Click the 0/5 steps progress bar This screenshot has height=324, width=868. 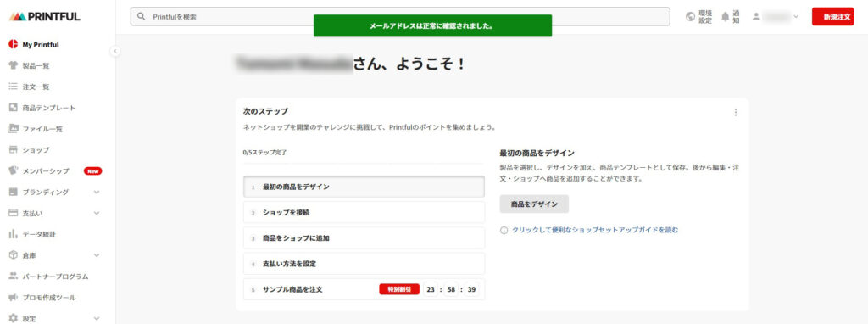pos(364,164)
